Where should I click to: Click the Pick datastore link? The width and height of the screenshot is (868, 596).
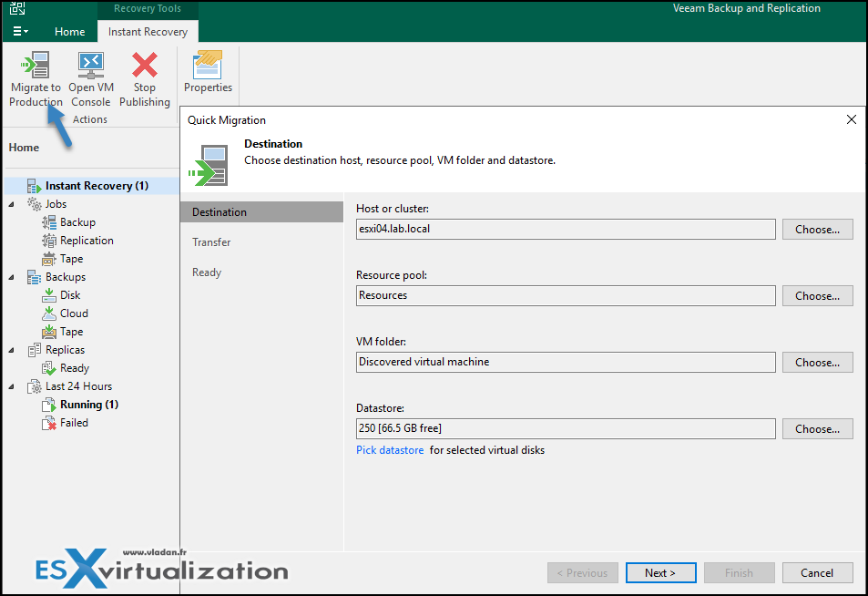click(x=390, y=450)
